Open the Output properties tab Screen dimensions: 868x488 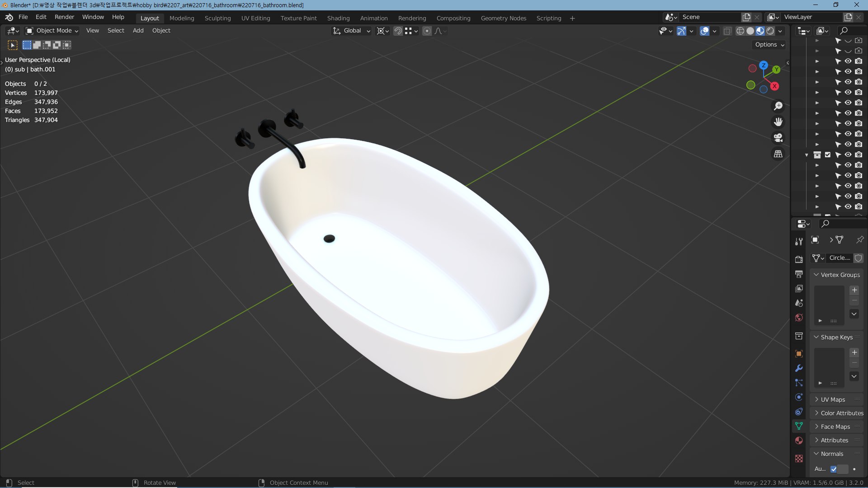pyautogui.click(x=799, y=274)
